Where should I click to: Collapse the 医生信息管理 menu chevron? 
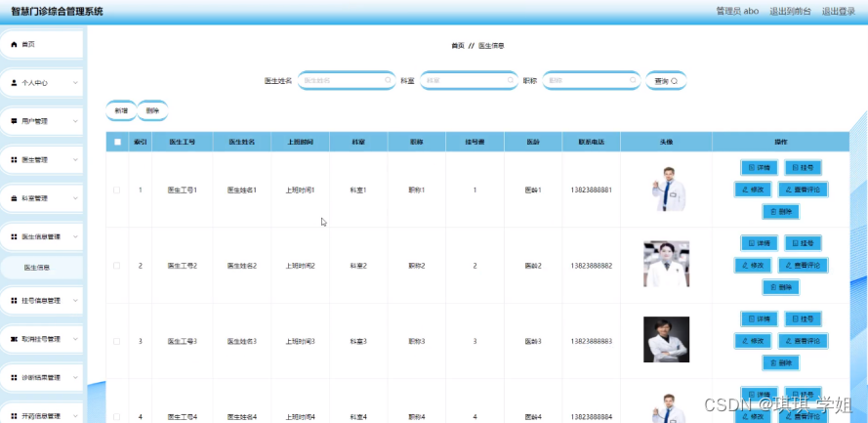(x=75, y=236)
